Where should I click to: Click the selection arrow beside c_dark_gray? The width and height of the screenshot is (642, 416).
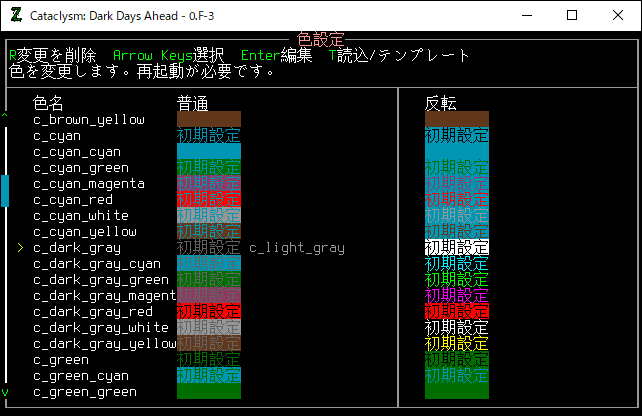[x=21, y=248]
